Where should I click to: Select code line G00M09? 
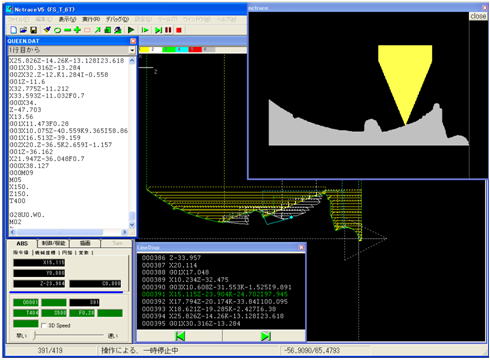[x=21, y=173]
